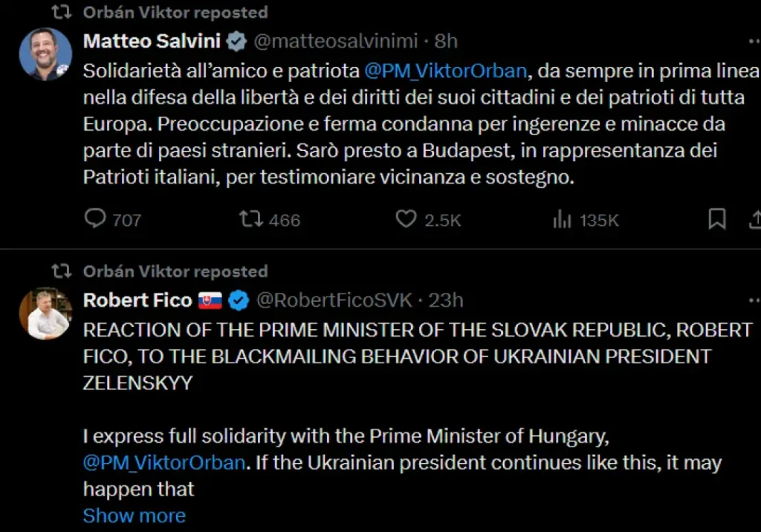Open the 8h timestamp on Salvini's tweet
The image size is (761, 532).
click(x=447, y=41)
